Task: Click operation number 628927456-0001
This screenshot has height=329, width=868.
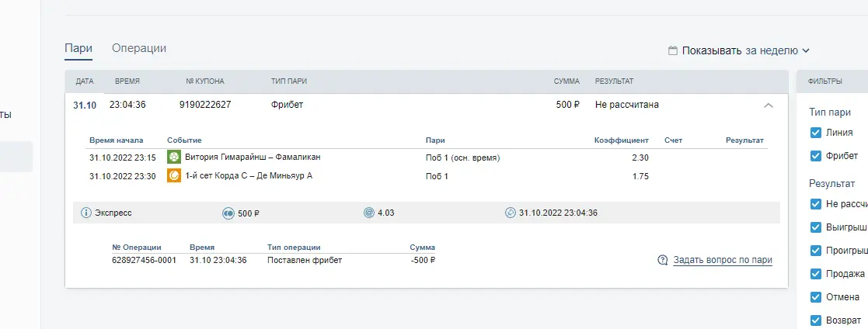Action: point(144,260)
